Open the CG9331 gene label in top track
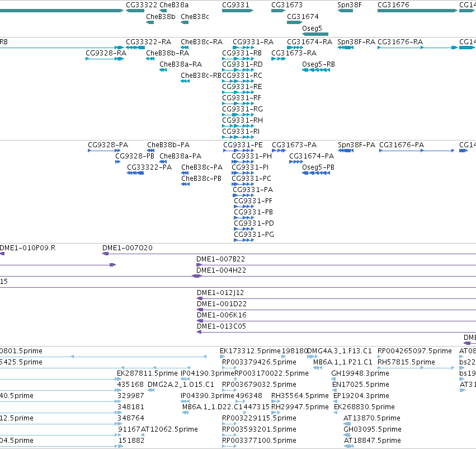 click(235, 5)
